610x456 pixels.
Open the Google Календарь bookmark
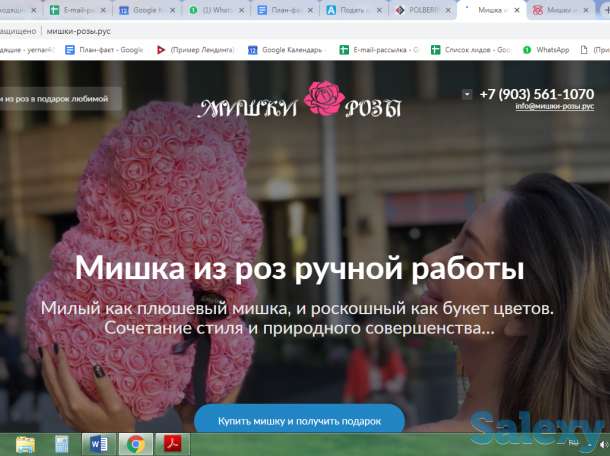coord(286,50)
